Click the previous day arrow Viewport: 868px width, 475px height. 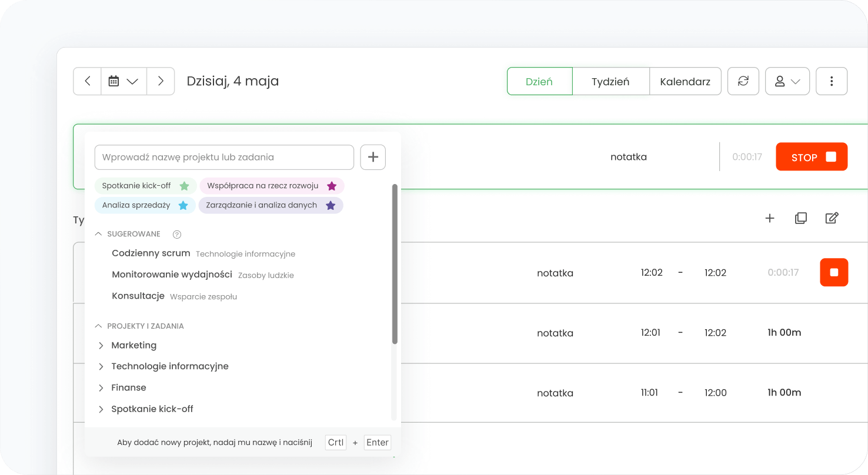87,81
